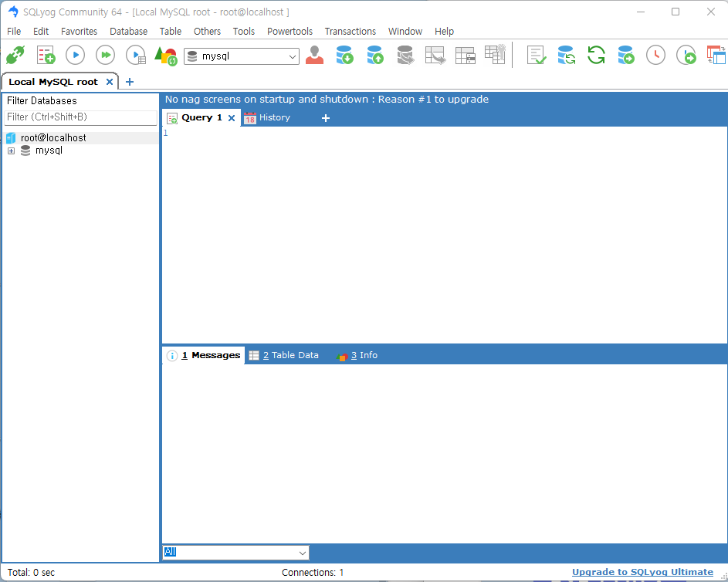Click the SQLyog dolphin logo in title bar
This screenshot has width=728, height=582.
coord(13,12)
